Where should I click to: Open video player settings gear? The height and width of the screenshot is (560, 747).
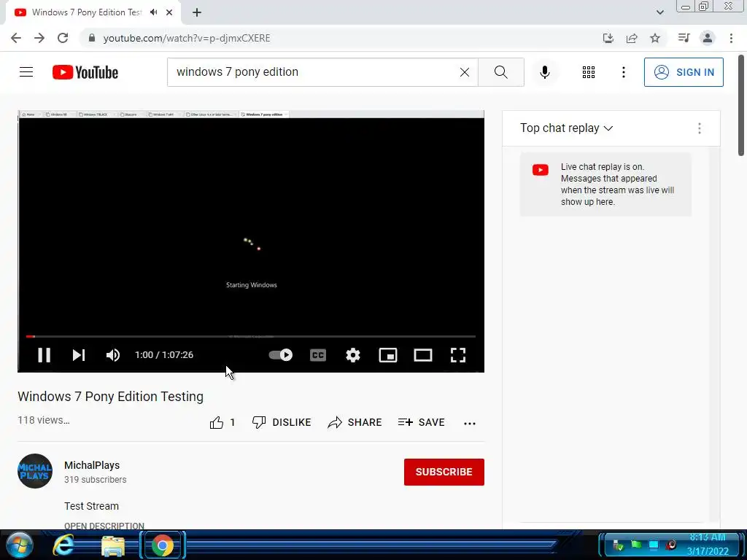tap(353, 355)
